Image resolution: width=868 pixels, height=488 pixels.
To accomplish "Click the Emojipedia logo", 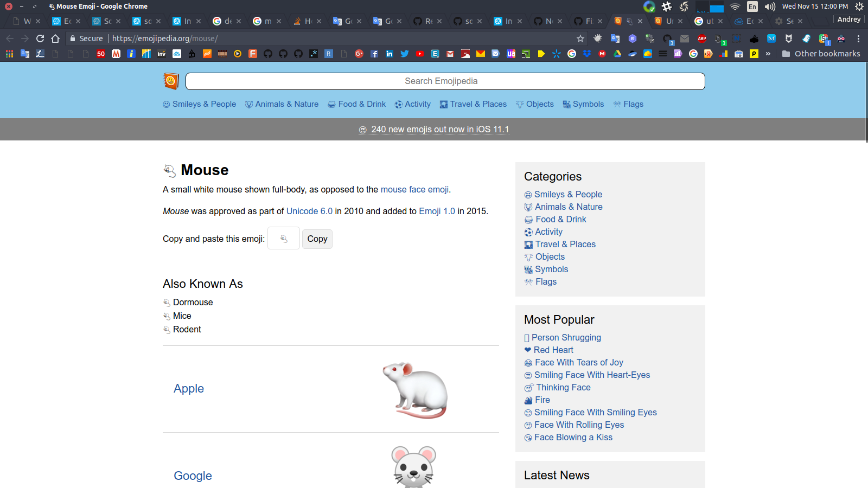I will coord(170,81).
